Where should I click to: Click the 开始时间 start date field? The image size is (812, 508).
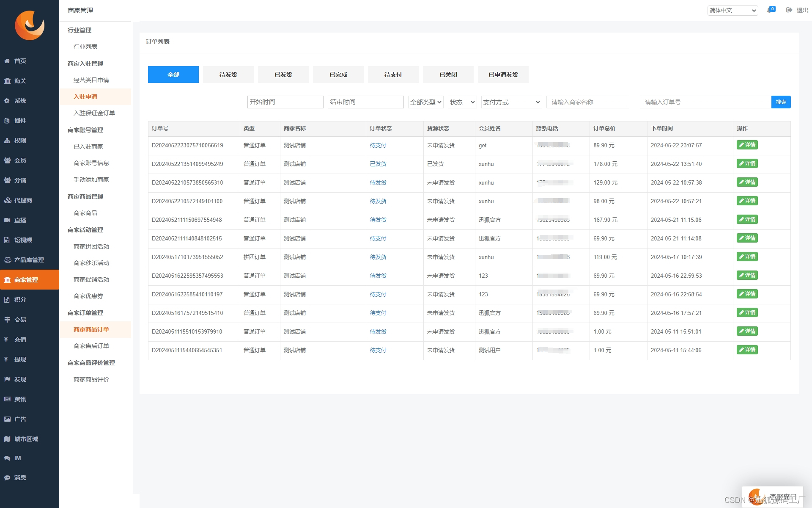point(285,102)
